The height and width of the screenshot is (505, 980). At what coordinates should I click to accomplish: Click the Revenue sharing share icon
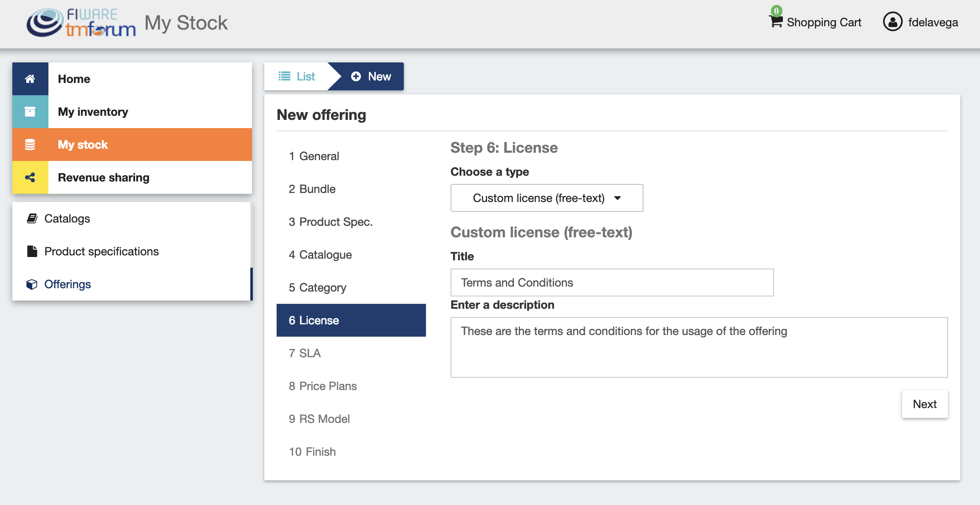[x=30, y=177]
